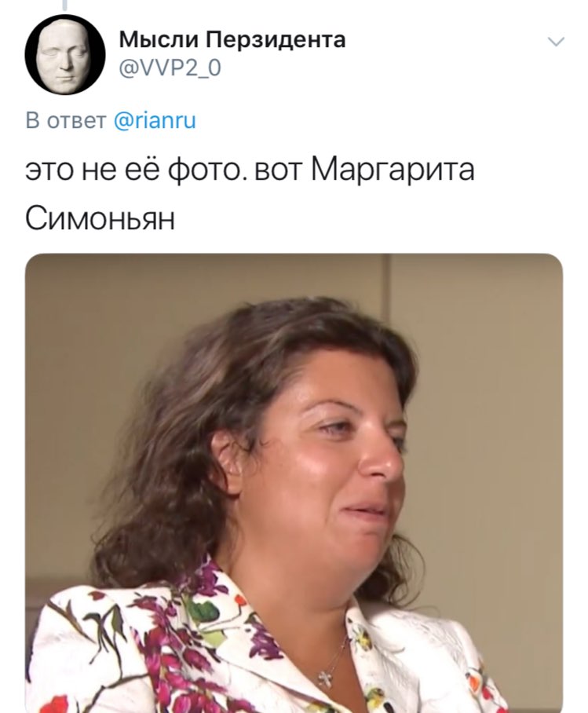Click the 'В ответ' reply label
The width and height of the screenshot is (588, 713).
[x=65, y=120]
